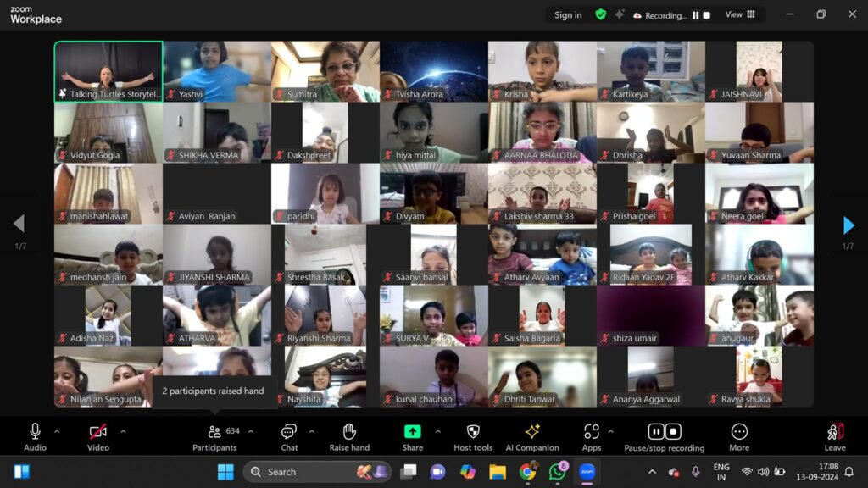
Task: Click the Raise hand icon
Action: point(349,432)
